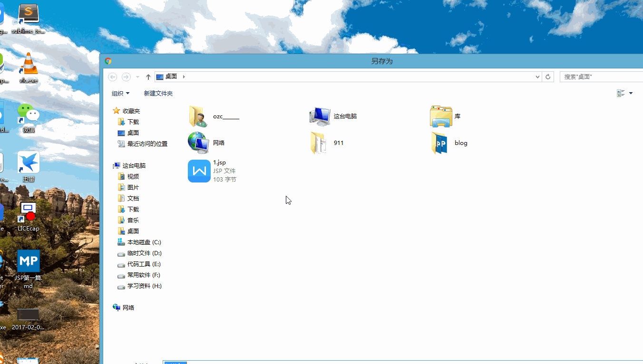Image resolution: width=643 pixels, height=364 pixels.
Task: Expand the breadcrumb arrow after 桌面
Action: pos(184,77)
